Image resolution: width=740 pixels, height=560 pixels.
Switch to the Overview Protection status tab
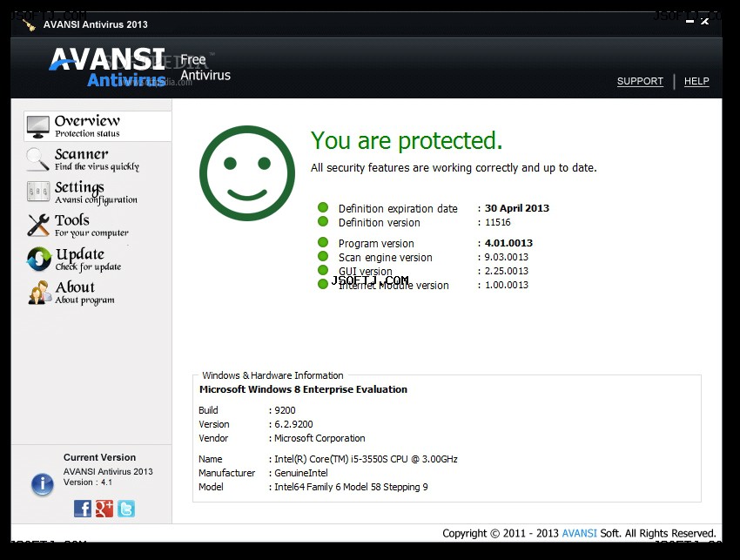point(98,126)
